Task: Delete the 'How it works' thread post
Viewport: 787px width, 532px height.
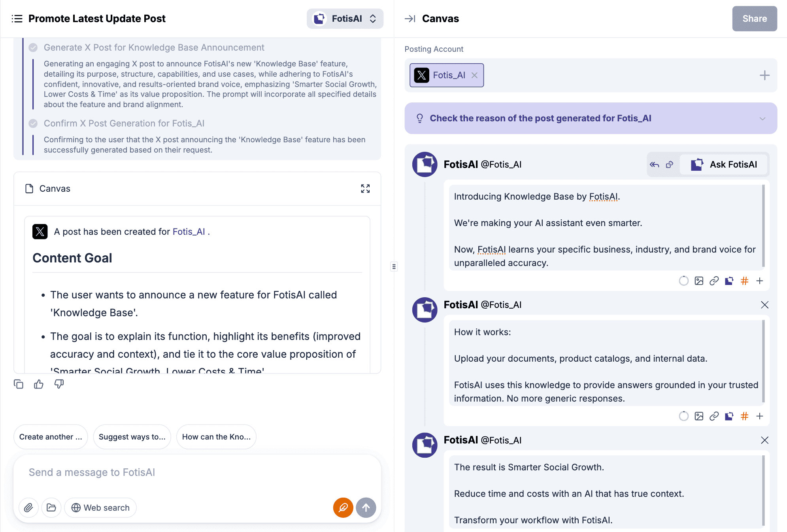Action: (764, 305)
